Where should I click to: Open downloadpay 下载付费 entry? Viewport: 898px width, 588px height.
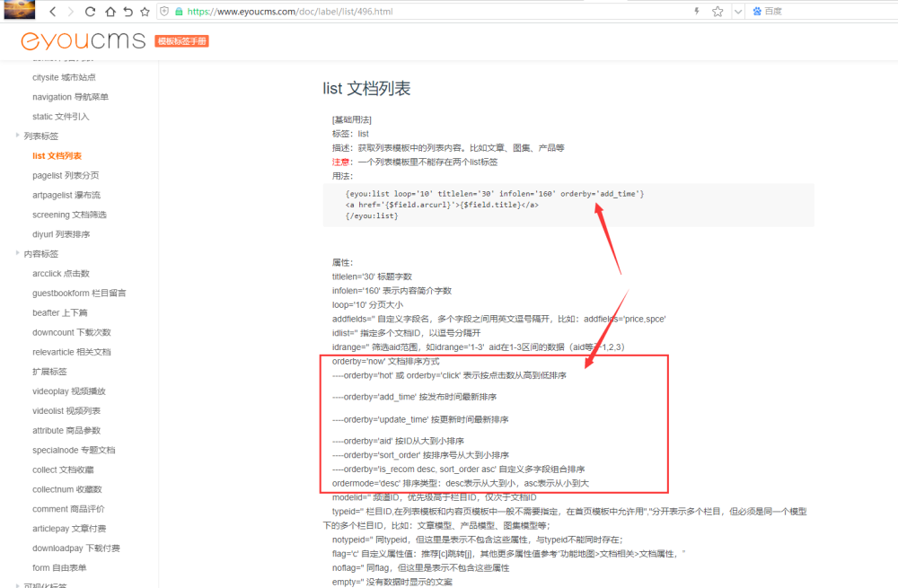(x=76, y=548)
